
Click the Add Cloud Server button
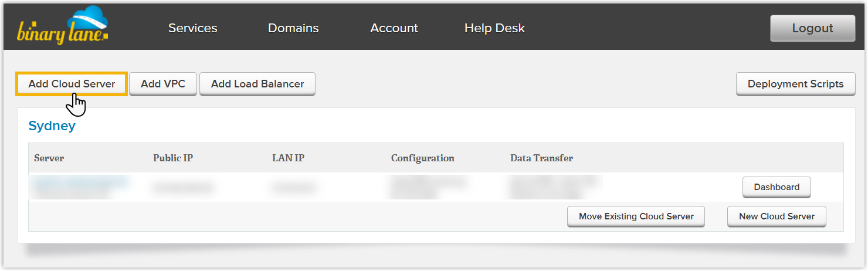coord(72,84)
